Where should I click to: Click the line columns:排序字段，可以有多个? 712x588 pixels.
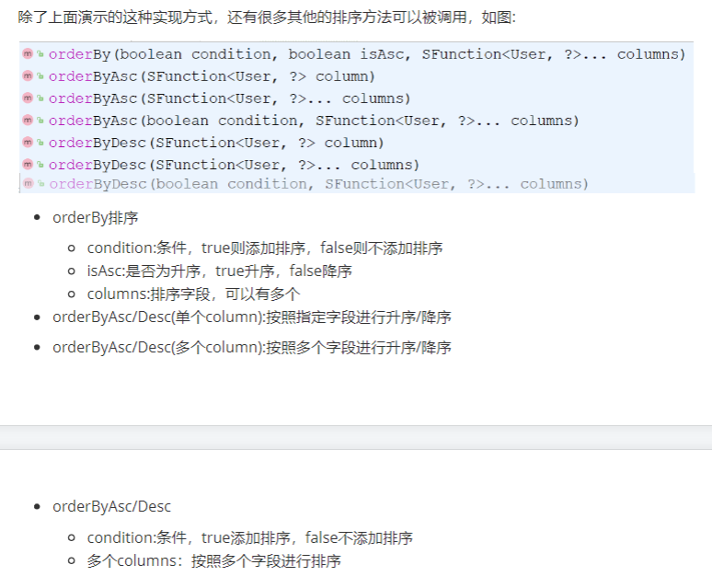coord(193,294)
